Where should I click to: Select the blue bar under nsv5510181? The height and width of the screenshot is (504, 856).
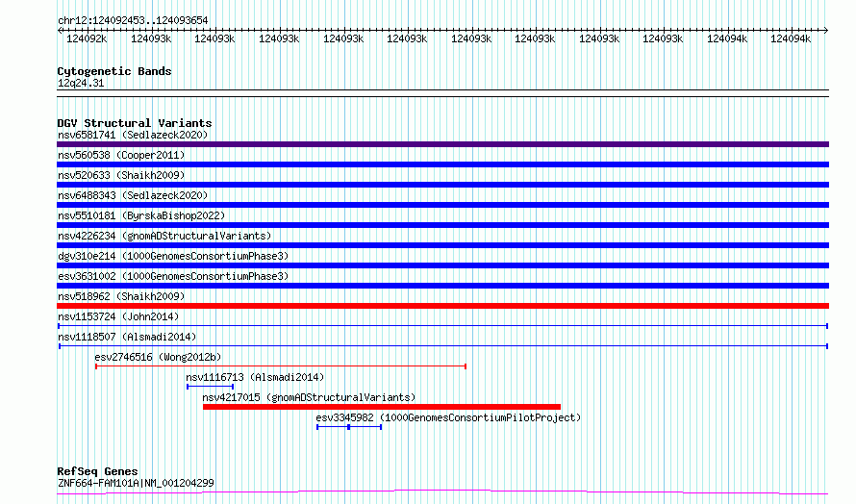pos(442,225)
